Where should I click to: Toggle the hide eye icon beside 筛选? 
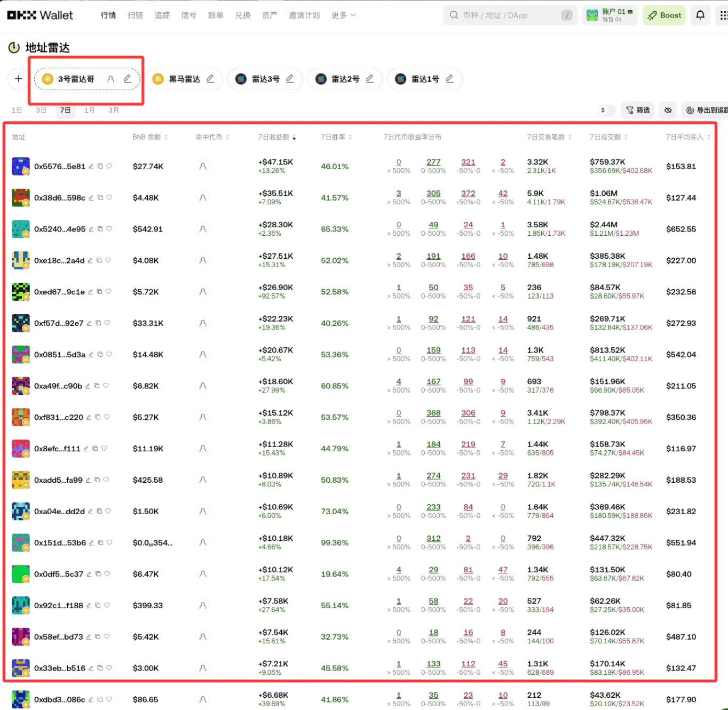click(668, 110)
